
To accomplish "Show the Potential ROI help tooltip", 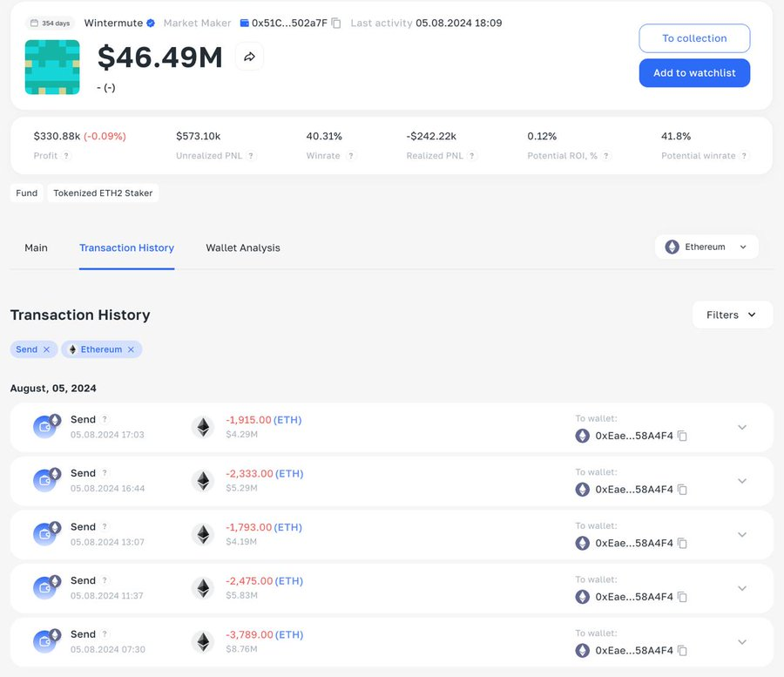I will click(606, 155).
